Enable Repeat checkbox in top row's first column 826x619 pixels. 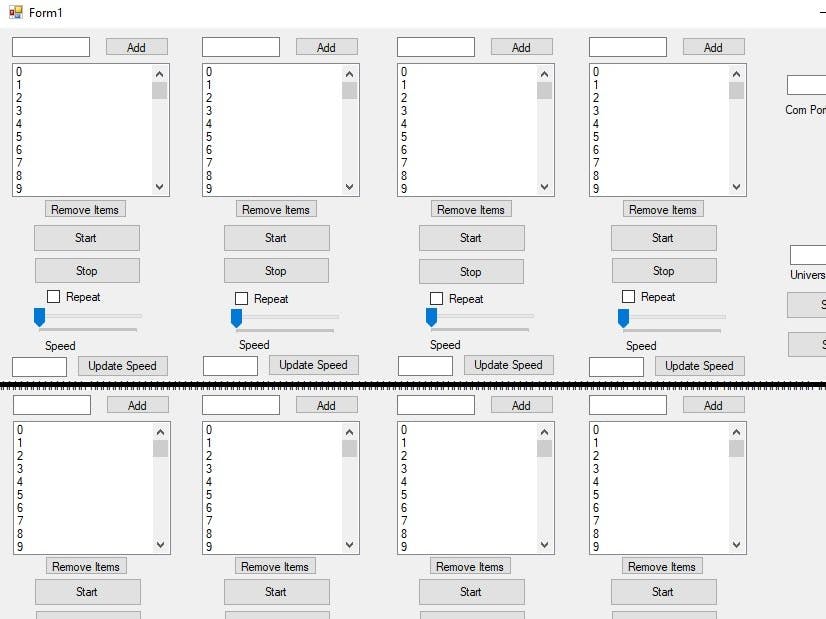tap(54, 297)
